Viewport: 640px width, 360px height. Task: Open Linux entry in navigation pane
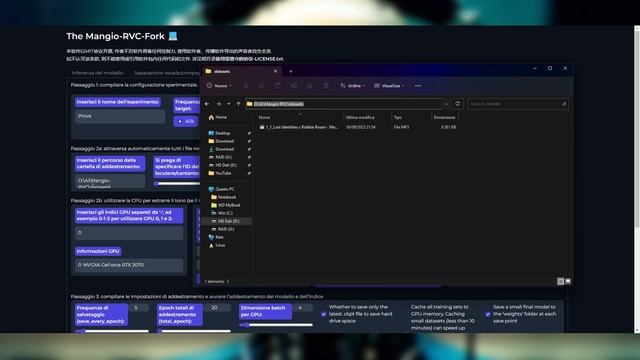(217, 245)
